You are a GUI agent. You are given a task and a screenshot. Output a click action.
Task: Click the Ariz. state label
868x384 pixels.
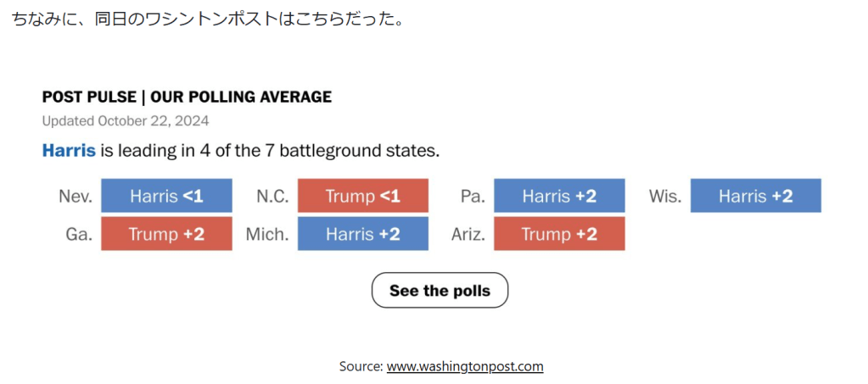(468, 235)
